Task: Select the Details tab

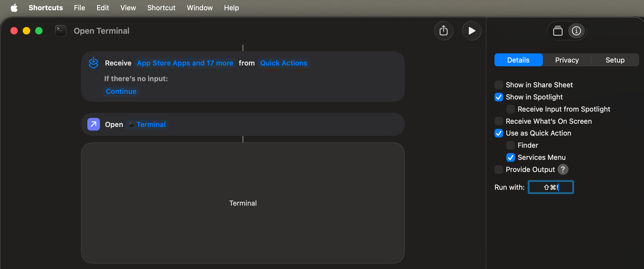Action: [518, 60]
